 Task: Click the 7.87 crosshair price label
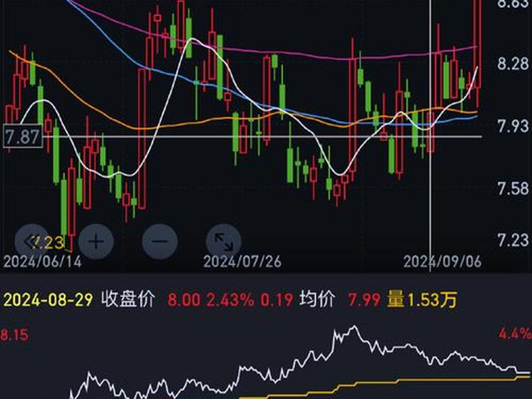click(23, 136)
